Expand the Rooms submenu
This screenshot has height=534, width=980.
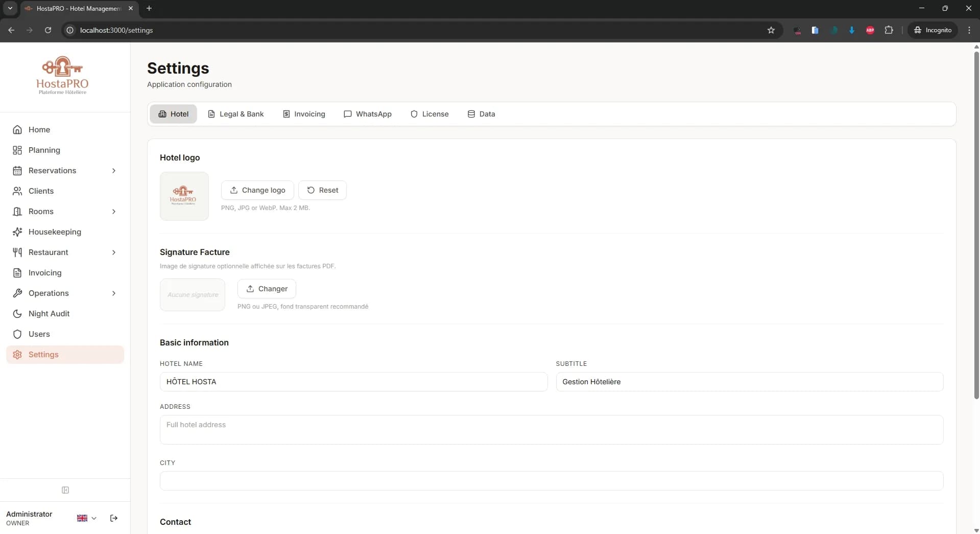[x=114, y=211]
